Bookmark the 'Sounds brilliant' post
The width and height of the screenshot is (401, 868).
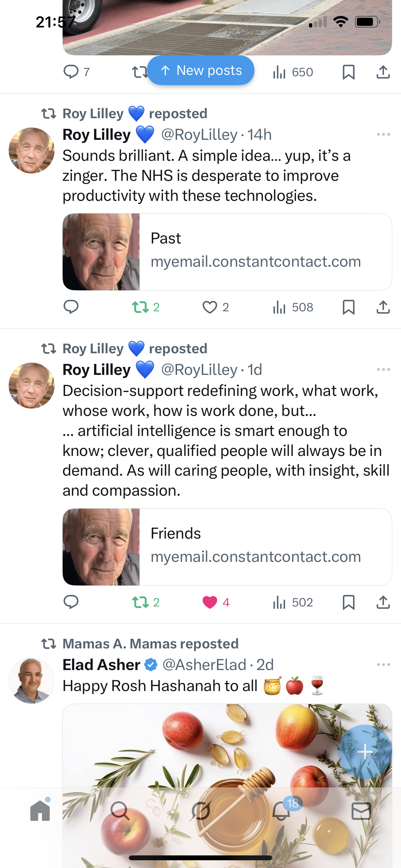[x=348, y=307]
